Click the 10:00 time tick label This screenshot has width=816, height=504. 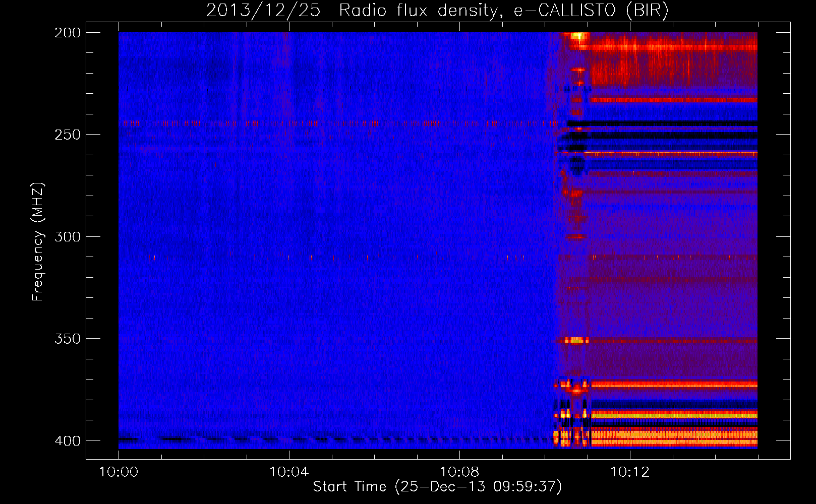pos(119,472)
